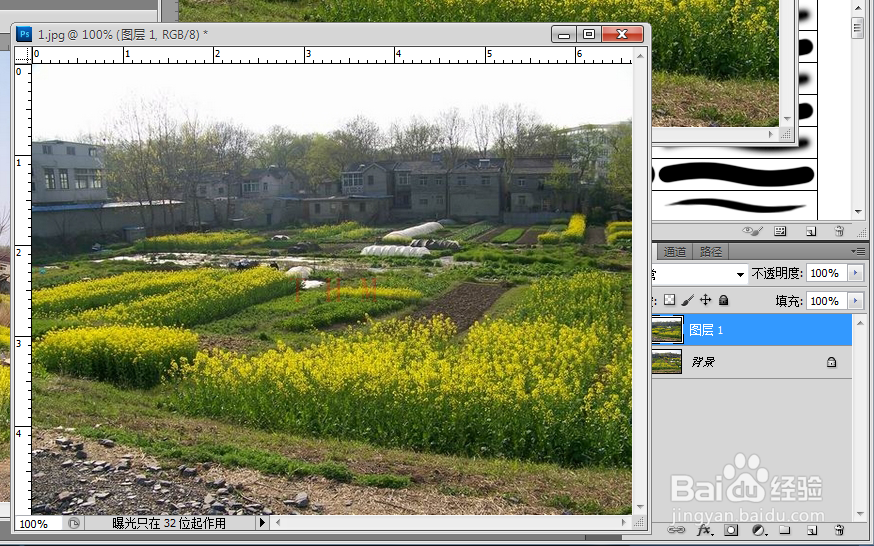Open the blend mode dropdown arrow
The image size is (874, 546).
pos(740,274)
